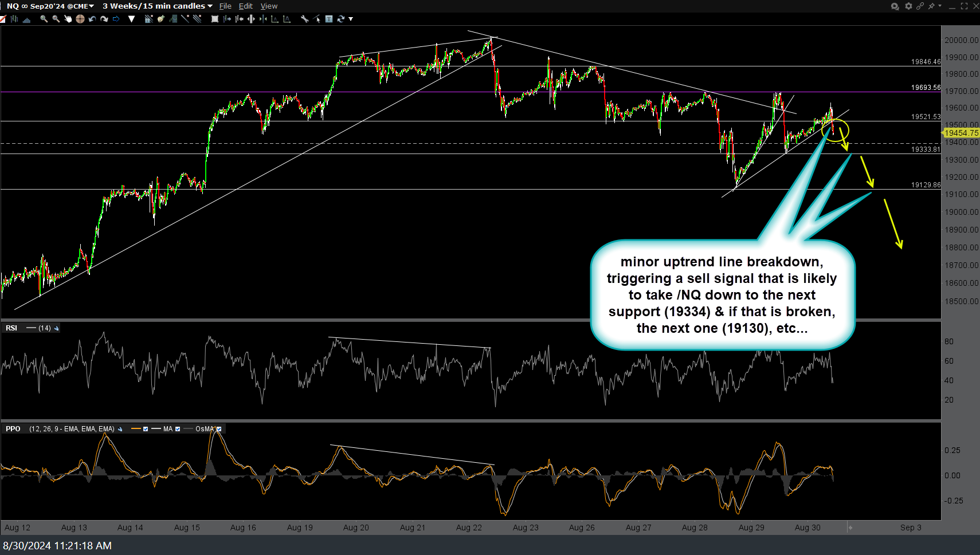The image size is (980, 555).
Task: Click the small filter dropdown at toolbar end
Action: click(351, 19)
